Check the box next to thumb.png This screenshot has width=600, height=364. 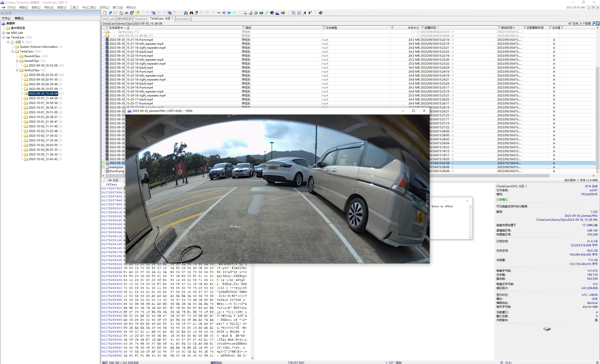pyautogui.click(x=104, y=171)
